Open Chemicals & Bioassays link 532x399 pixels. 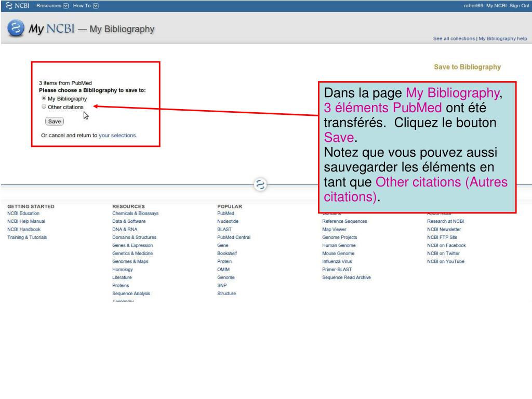(x=136, y=214)
